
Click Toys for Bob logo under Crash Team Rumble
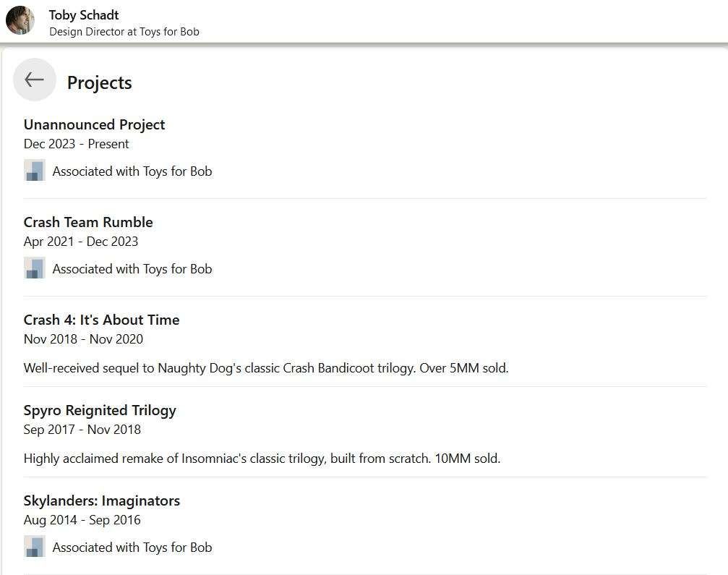tap(35, 268)
